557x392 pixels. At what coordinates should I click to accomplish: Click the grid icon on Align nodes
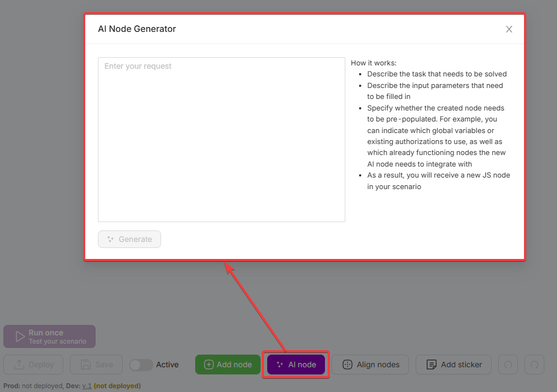tap(347, 365)
